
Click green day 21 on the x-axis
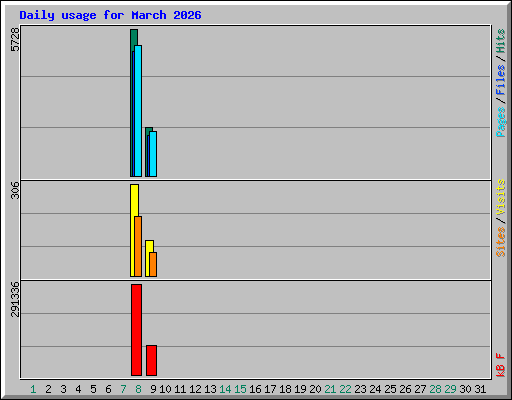(x=330, y=389)
